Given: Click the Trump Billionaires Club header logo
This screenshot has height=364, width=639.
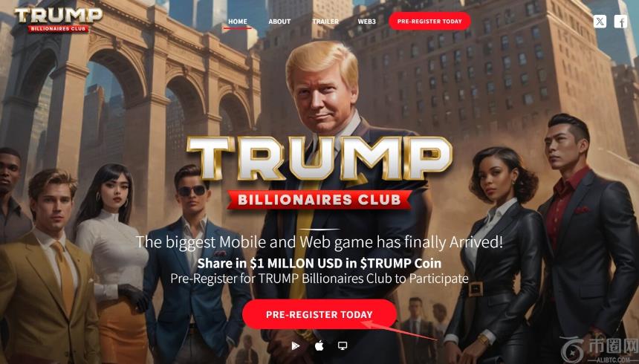Looking at the screenshot, I should coord(59,19).
